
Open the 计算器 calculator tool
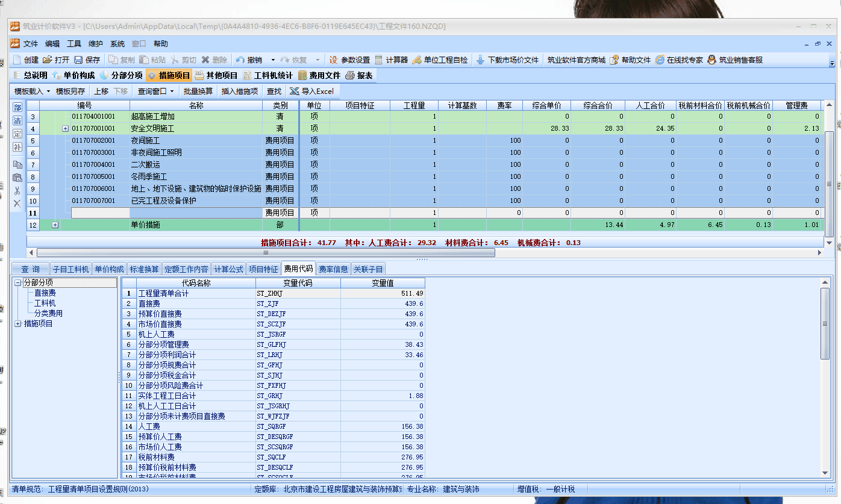point(379,60)
